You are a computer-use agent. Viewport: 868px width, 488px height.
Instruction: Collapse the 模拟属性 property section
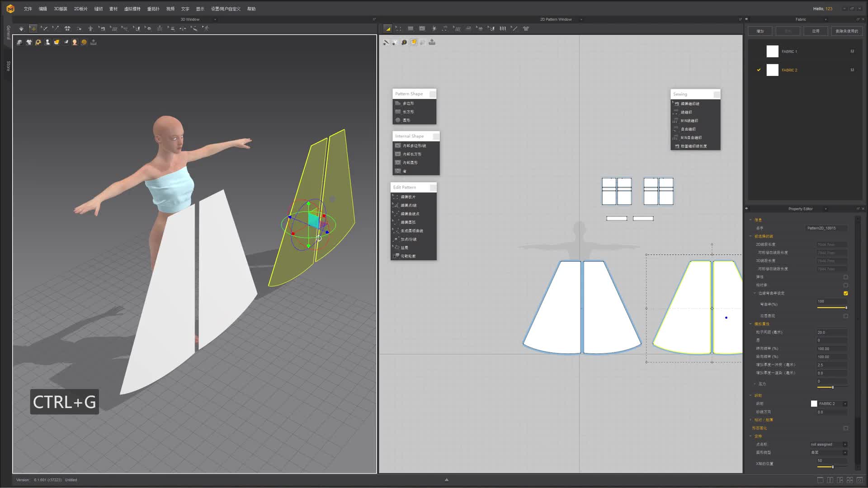click(751, 324)
